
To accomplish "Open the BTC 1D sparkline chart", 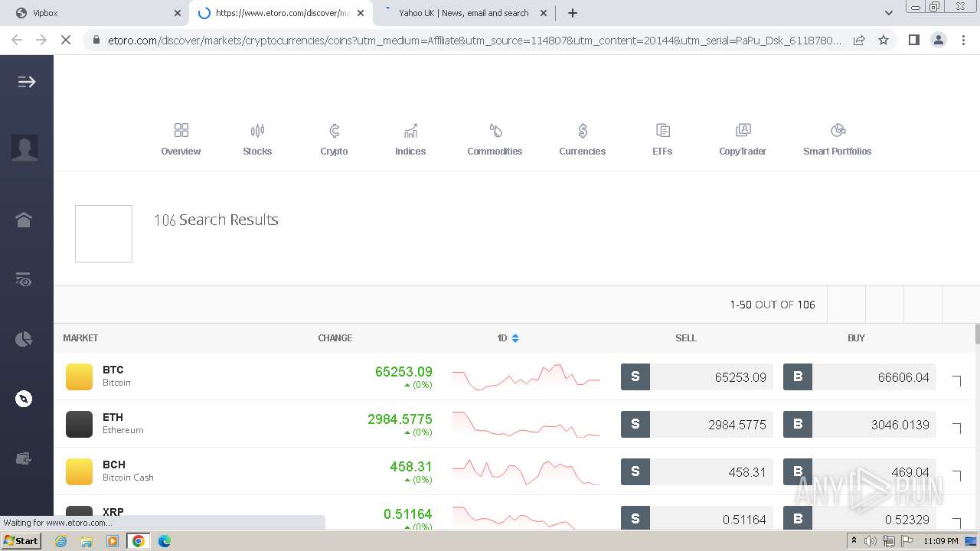I will pos(526,377).
